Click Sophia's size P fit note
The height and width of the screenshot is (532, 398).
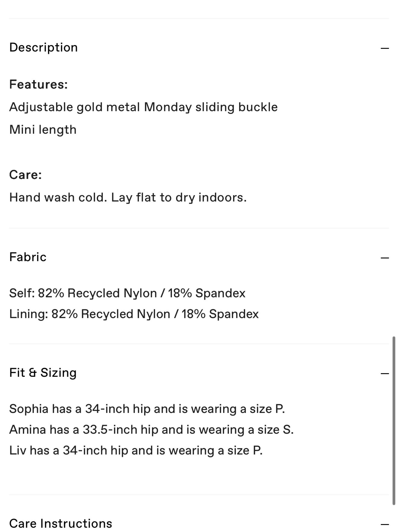click(147, 409)
